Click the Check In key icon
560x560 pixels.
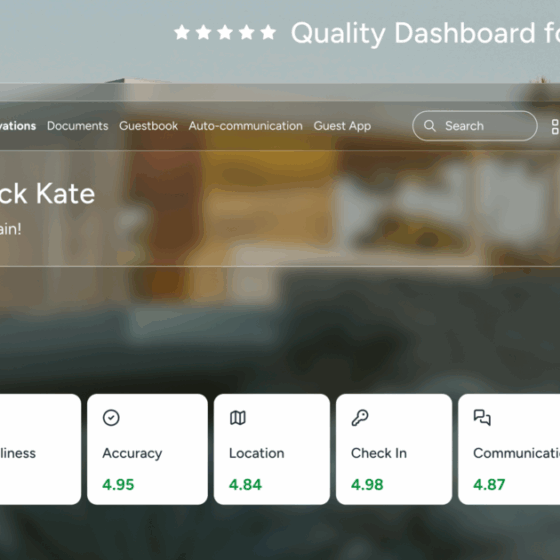point(360,418)
